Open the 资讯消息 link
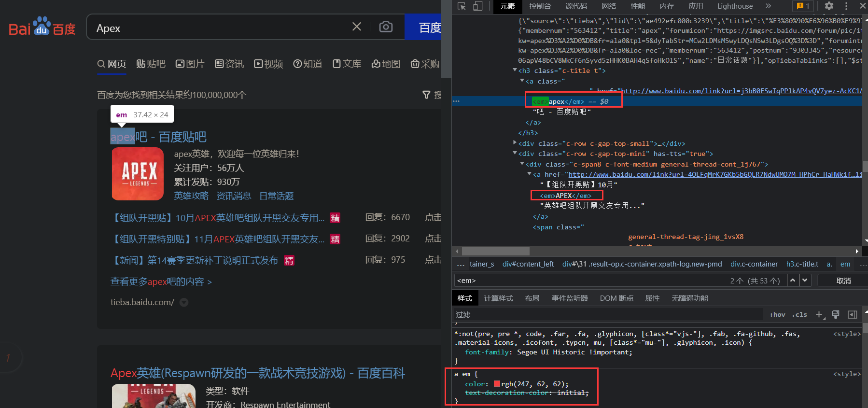Image resolution: width=868 pixels, height=408 pixels. pos(234,196)
